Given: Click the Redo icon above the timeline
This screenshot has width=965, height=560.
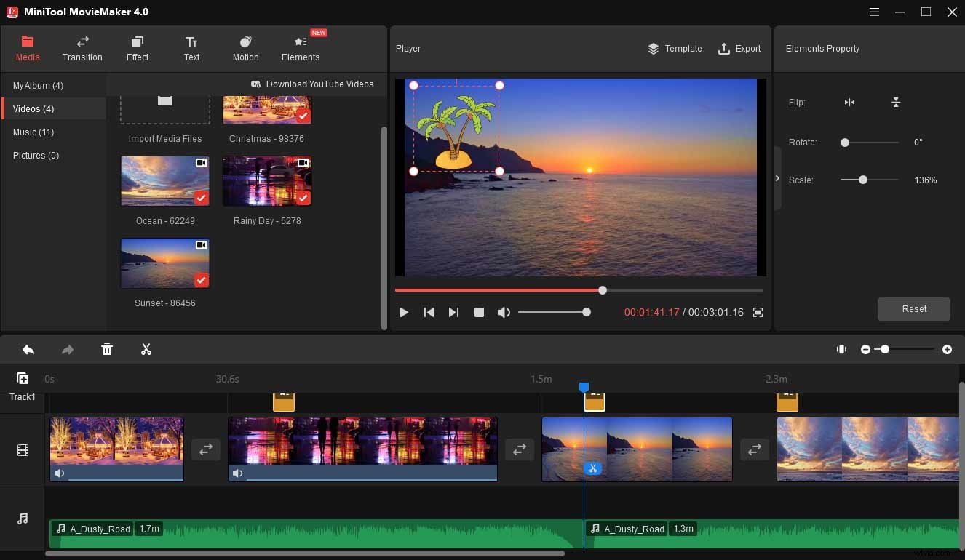Looking at the screenshot, I should pyautogui.click(x=68, y=349).
